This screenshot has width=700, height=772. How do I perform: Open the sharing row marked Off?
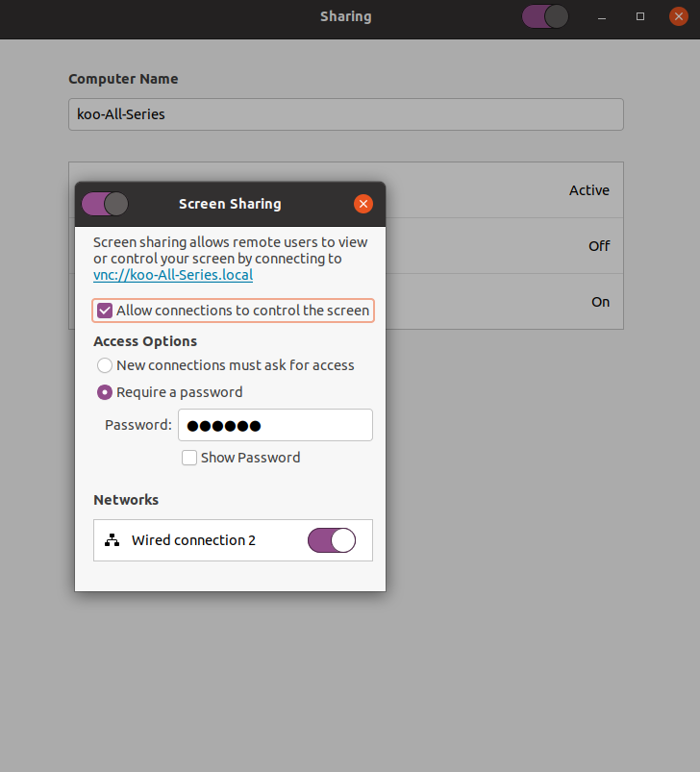[x=504, y=246]
